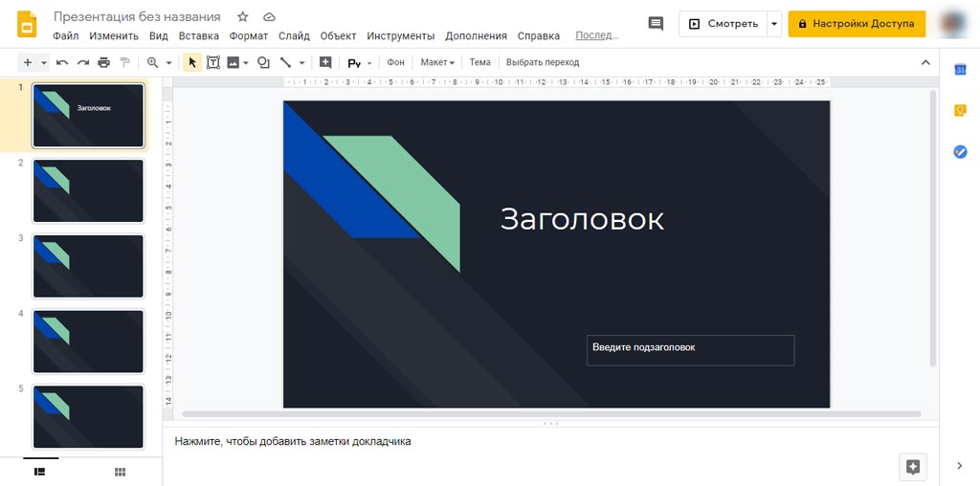Star the presentation

(243, 17)
